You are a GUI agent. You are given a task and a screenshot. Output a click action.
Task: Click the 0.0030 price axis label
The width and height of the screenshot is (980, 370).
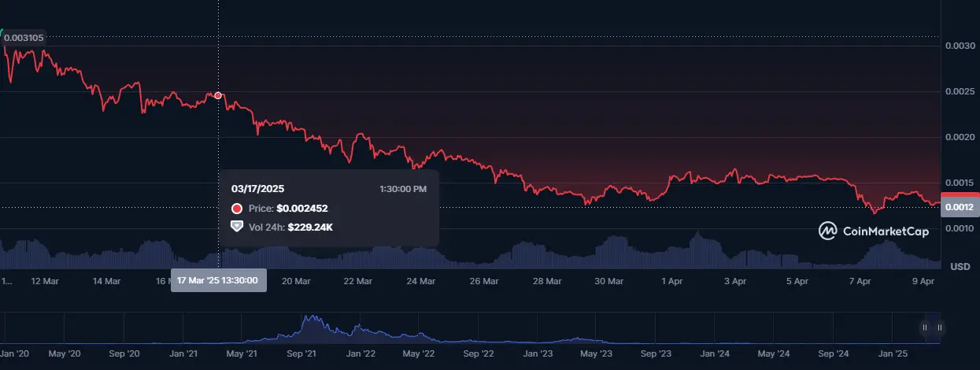point(959,46)
